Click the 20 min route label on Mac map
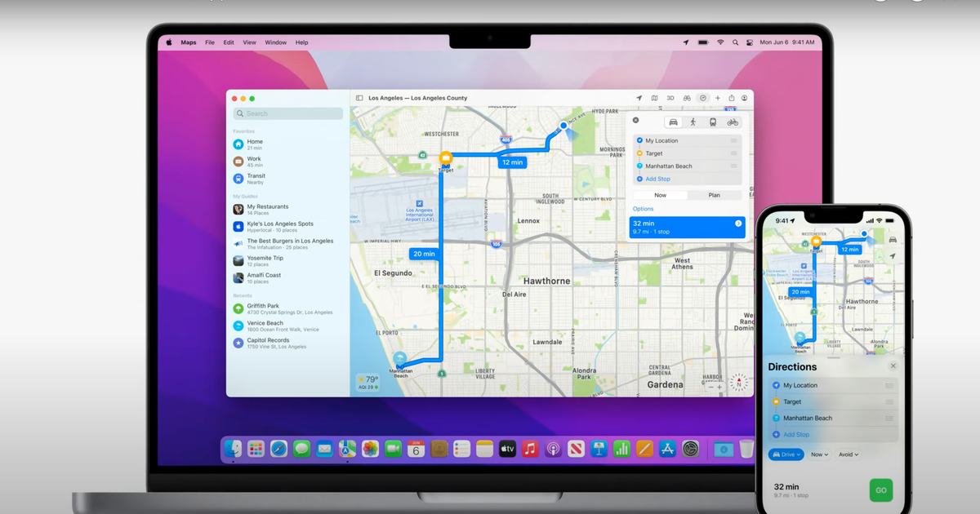Image resolution: width=980 pixels, height=514 pixels. click(x=424, y=254)
